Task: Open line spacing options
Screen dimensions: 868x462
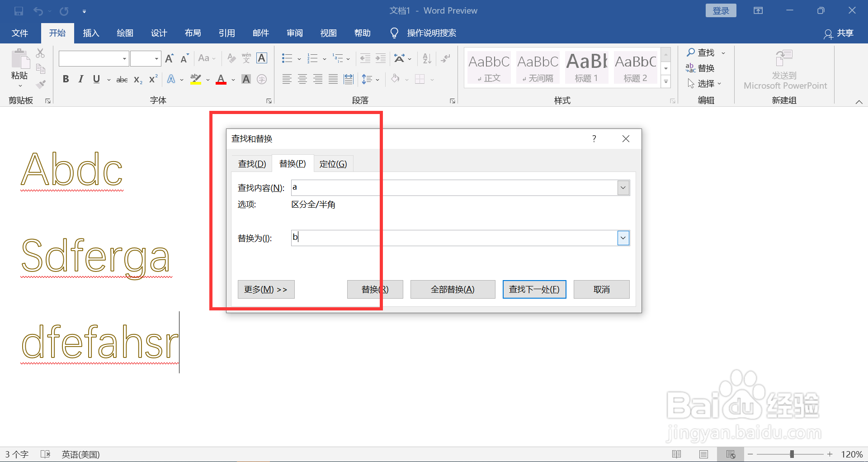Action: pos(370,79)
